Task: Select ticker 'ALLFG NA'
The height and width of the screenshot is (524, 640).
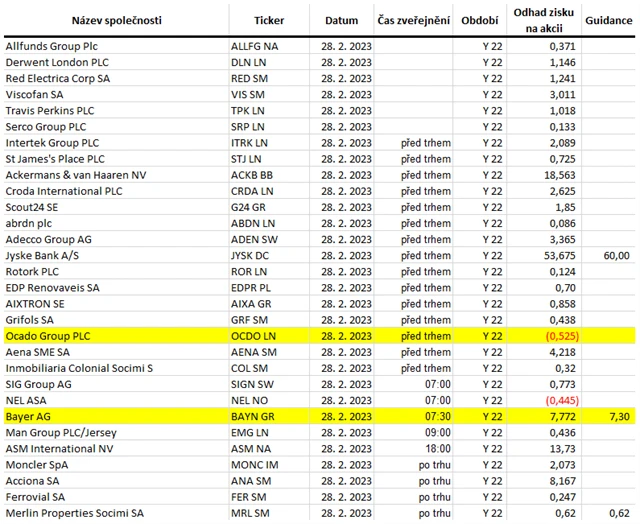Action: (x=254, y=46)
